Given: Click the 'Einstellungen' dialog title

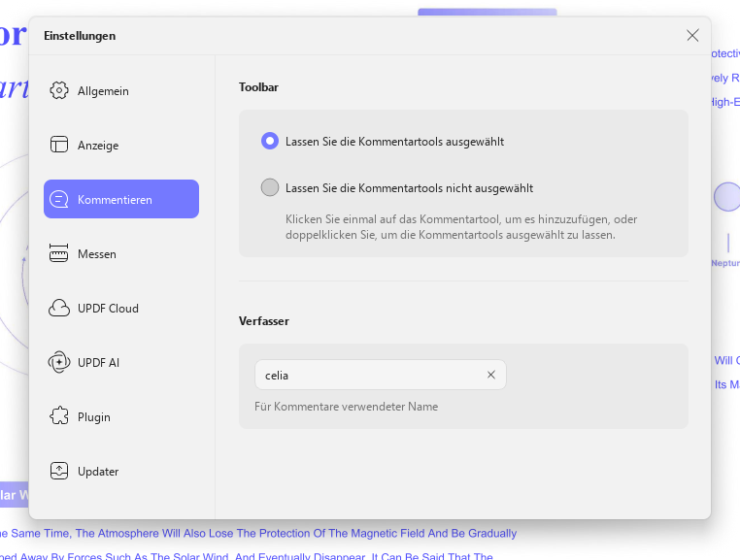Looking at the screenshot, I should (x=80, y=36).
